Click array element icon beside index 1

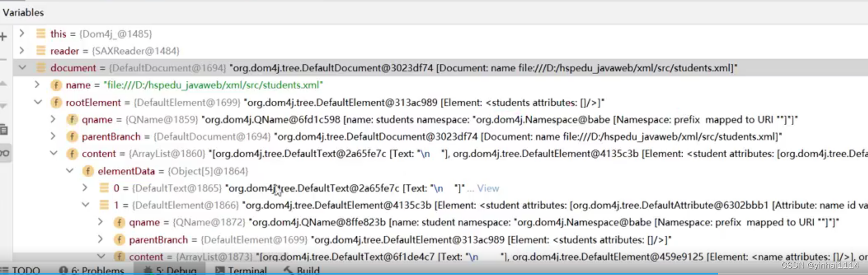click(104, 205)
